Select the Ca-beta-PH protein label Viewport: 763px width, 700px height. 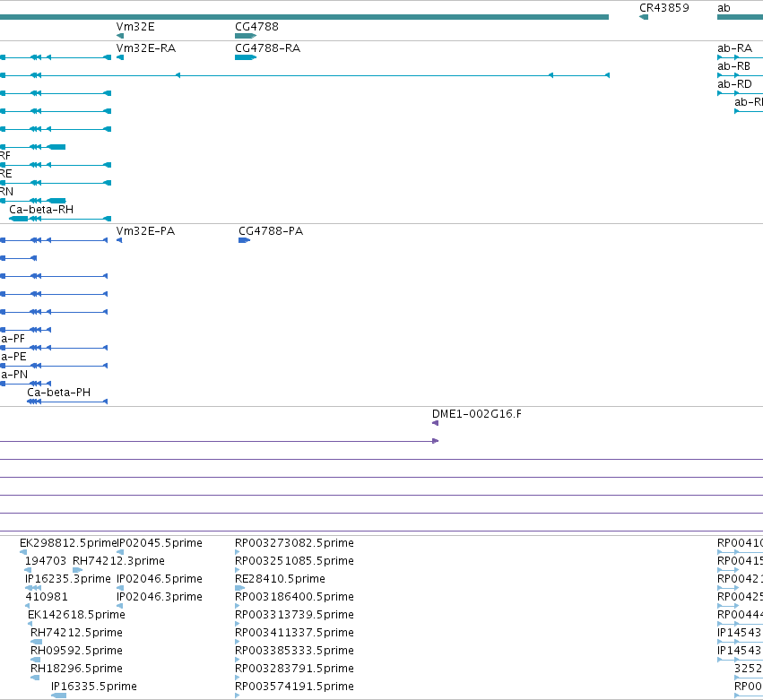click(59, 393)
